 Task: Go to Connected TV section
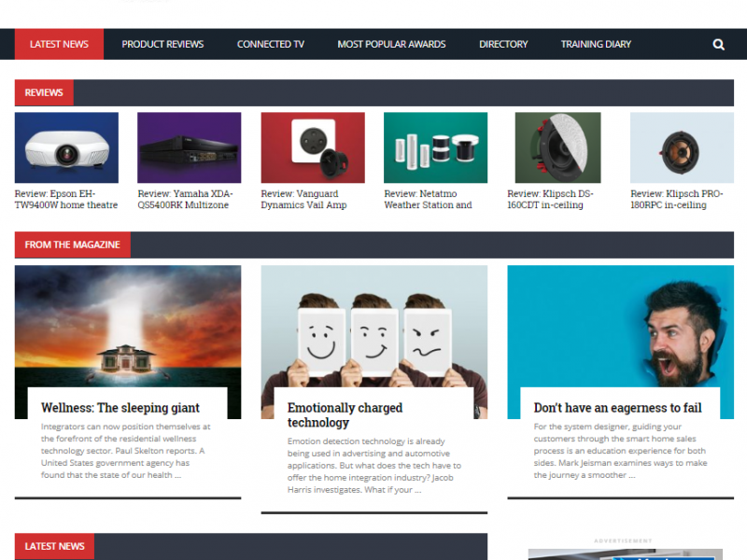(271, 44)
